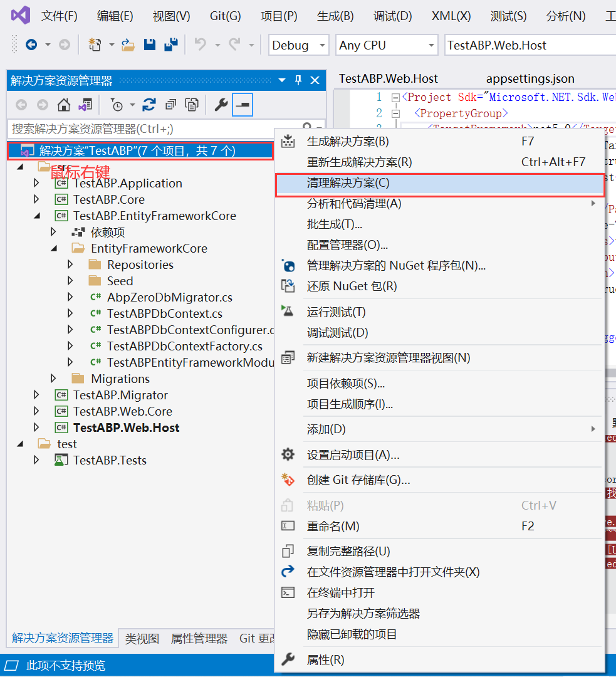Open the Git(G) menu

pyautogui.click(x=226, y=16)
